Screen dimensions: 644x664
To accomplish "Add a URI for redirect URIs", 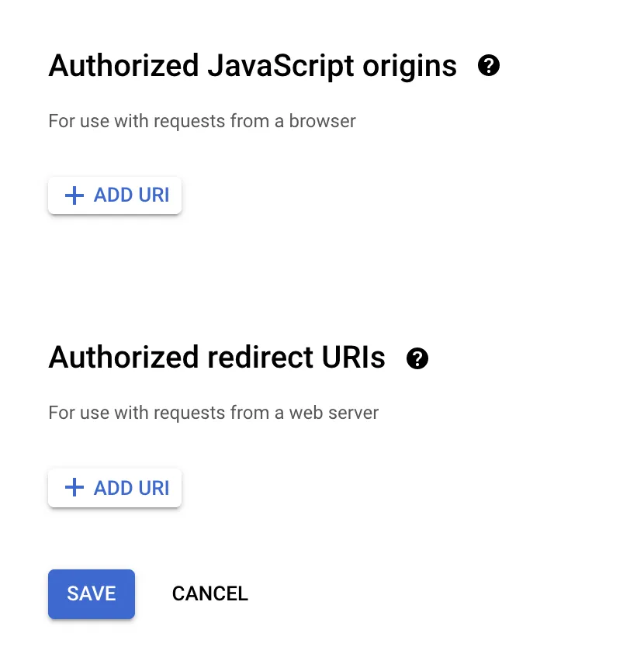I will [x=115, y=488].
